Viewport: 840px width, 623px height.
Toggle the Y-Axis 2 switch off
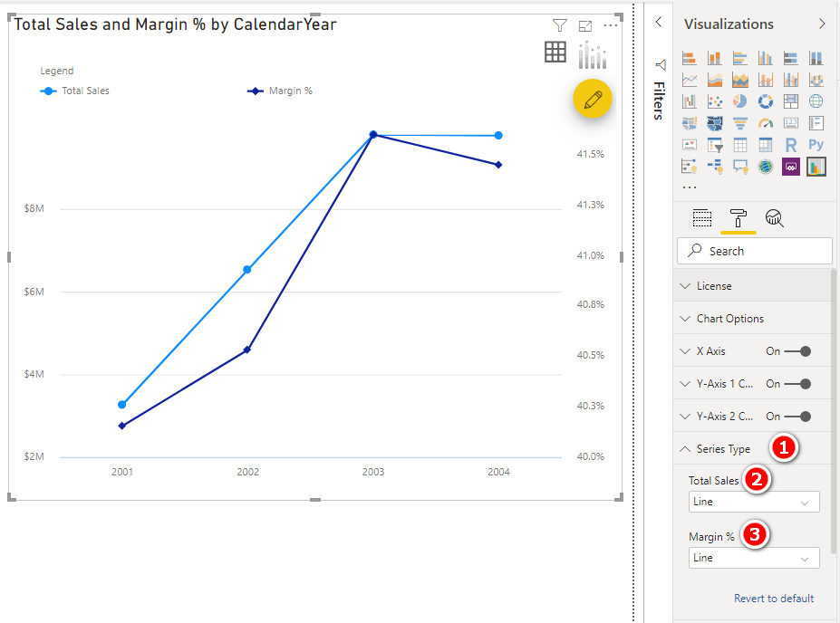click(797, 417)
